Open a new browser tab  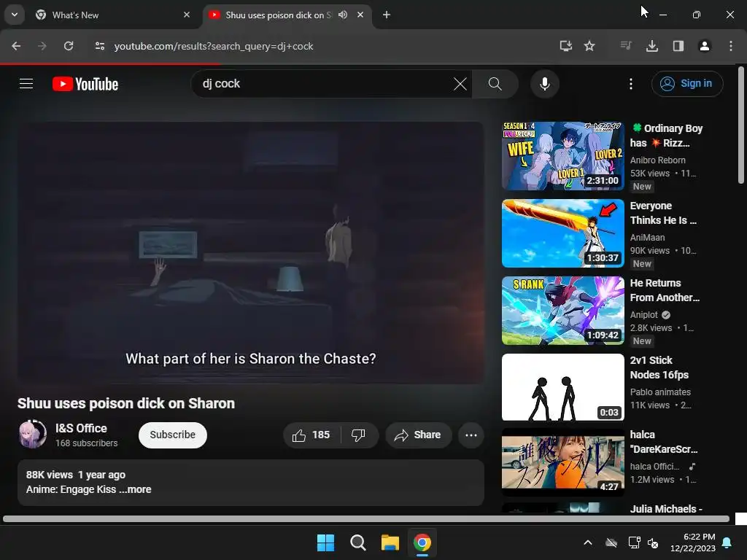click(x=387, y=15)
